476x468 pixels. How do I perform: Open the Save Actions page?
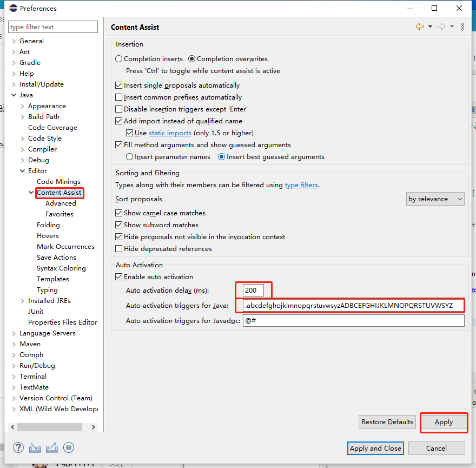coord(56,257)
